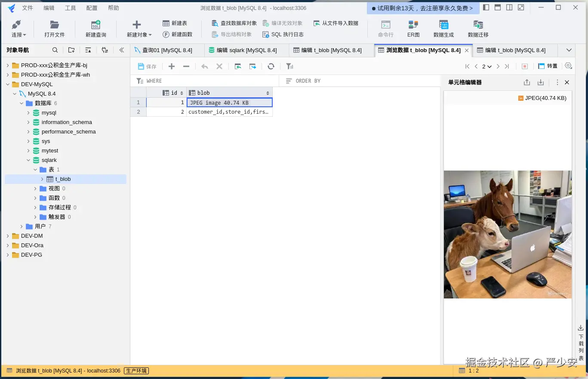Image resolution: width=588 pixels, height=379 pixels.
Task: Upload a file in the cell editor
Action: tap(526, 82)
